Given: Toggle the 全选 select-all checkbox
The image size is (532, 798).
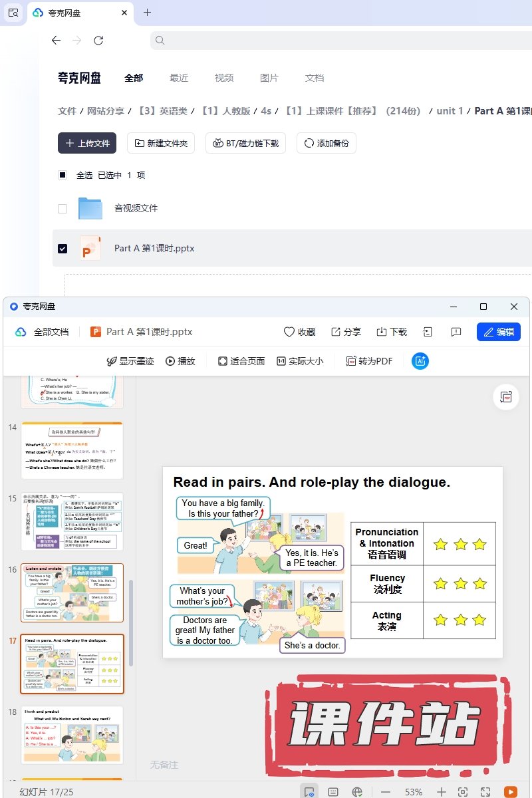Looking at the screenshot, I should (x=63, y=175).
